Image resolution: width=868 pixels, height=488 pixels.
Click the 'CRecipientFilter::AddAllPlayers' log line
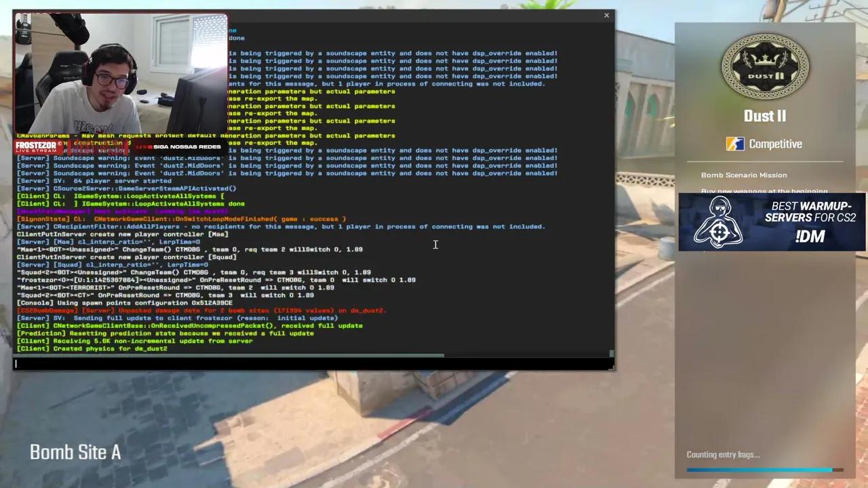281,226
